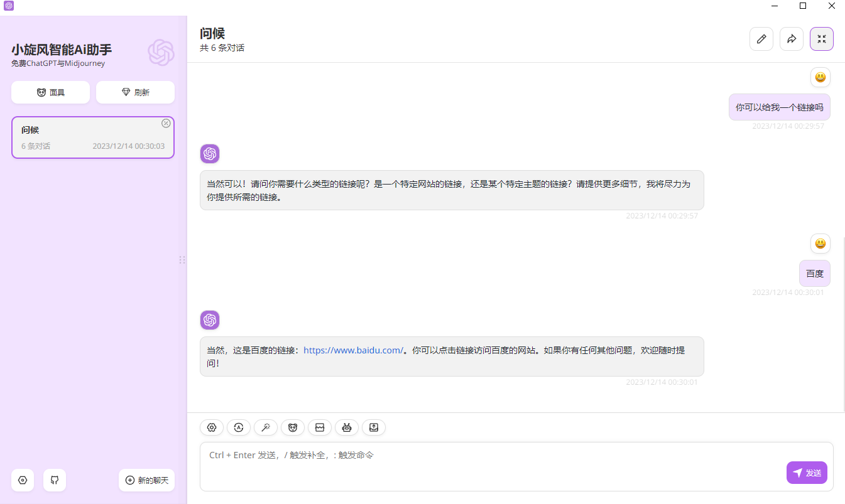Click the export upload icon in the input toolbar

pos(374,427)
